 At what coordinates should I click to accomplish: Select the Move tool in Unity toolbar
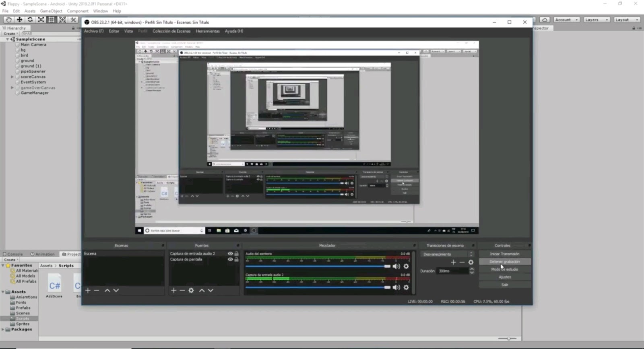click(19, 20)
